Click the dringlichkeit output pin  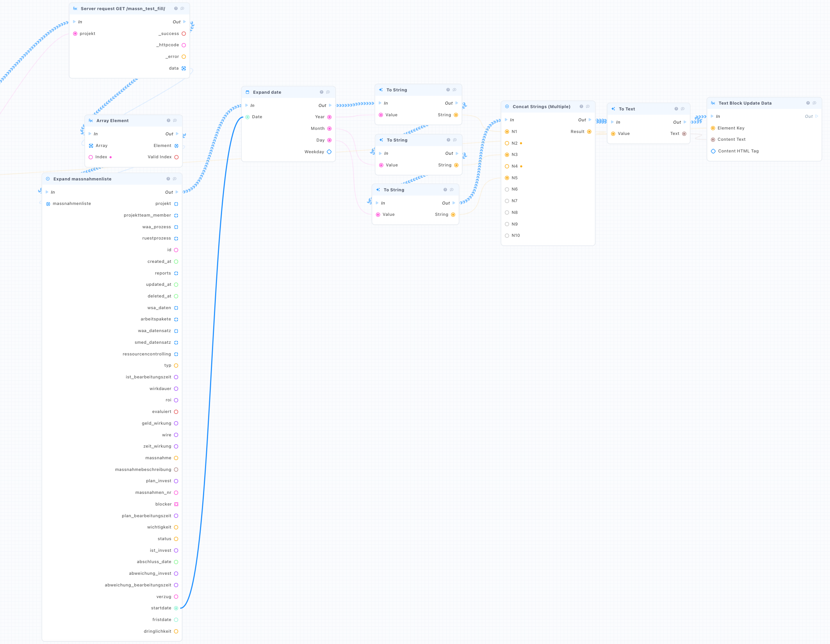coord(176,631)
